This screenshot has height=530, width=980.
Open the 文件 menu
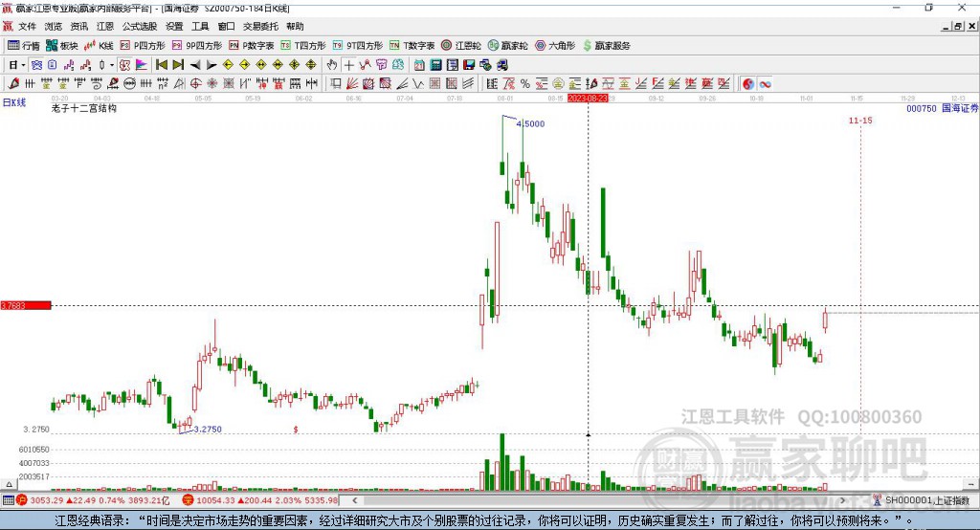[x=27, y=26]
